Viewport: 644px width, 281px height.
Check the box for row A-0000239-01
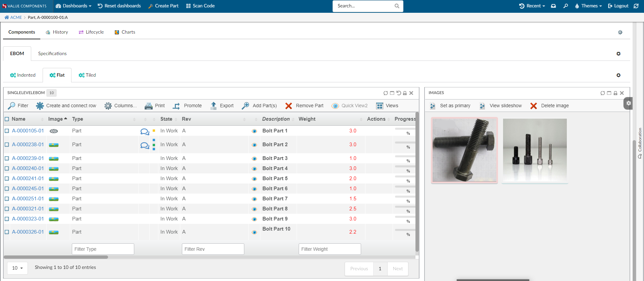(x=7, y=158)
